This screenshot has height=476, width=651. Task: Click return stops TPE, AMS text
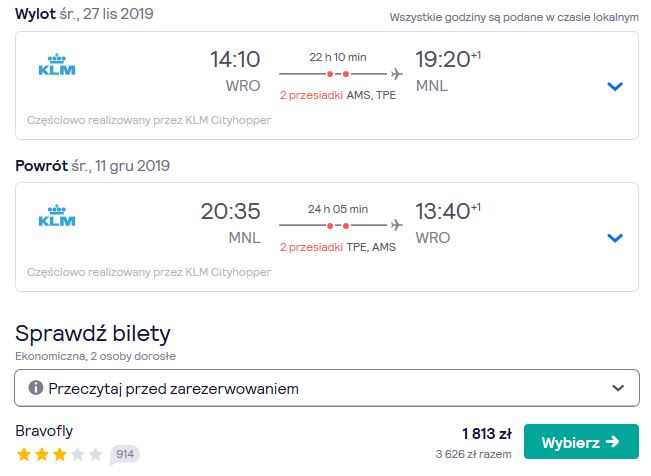(371, 247)
